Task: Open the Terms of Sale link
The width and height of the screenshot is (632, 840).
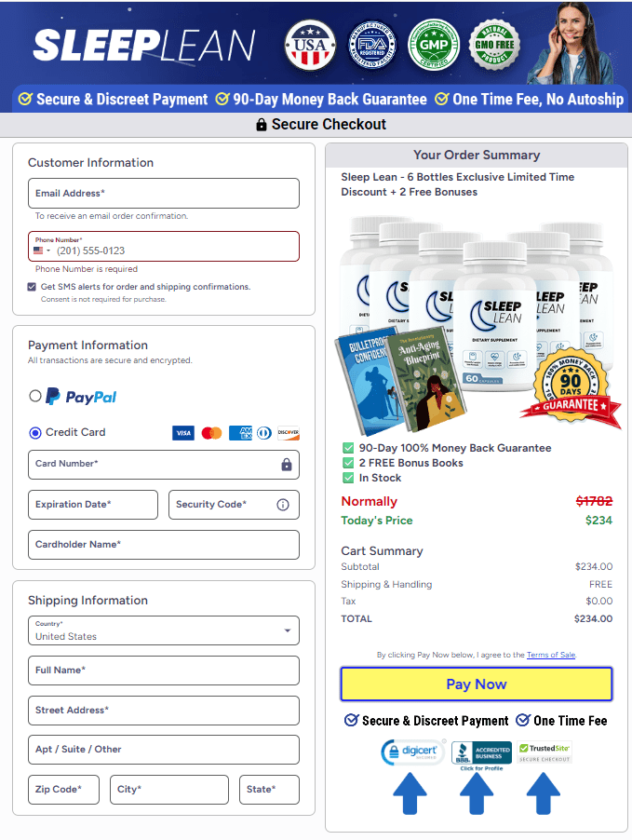Action: tap(551, 655)
